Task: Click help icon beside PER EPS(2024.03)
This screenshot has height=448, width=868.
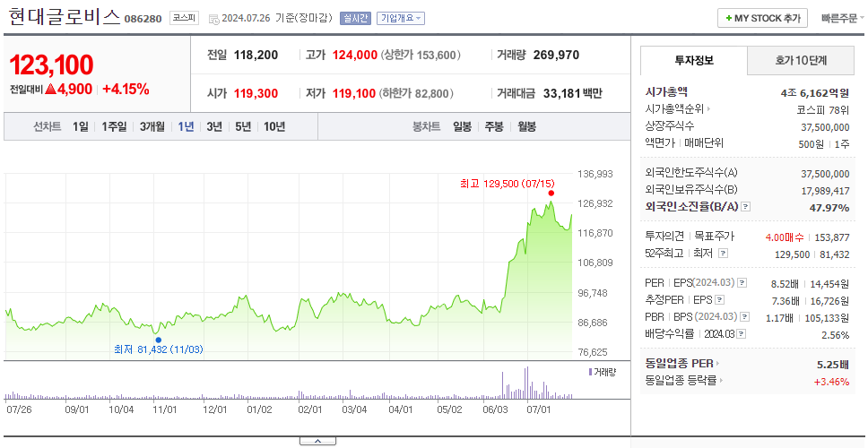Action: pos(742,283)
